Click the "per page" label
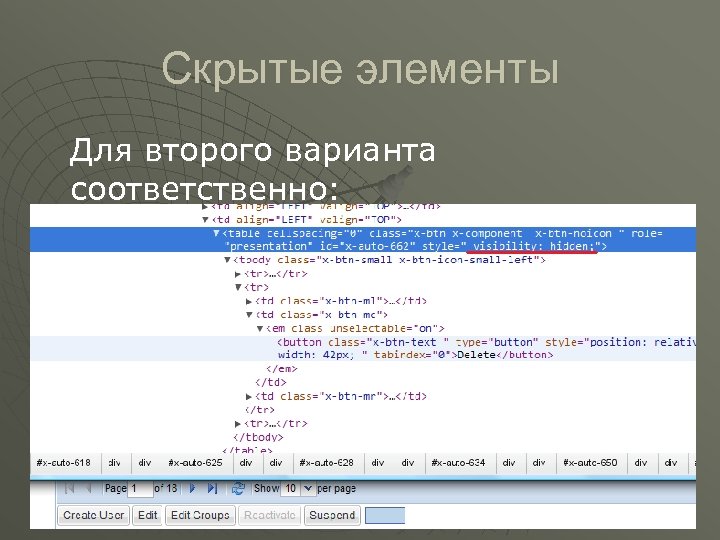 coord(337,488)
